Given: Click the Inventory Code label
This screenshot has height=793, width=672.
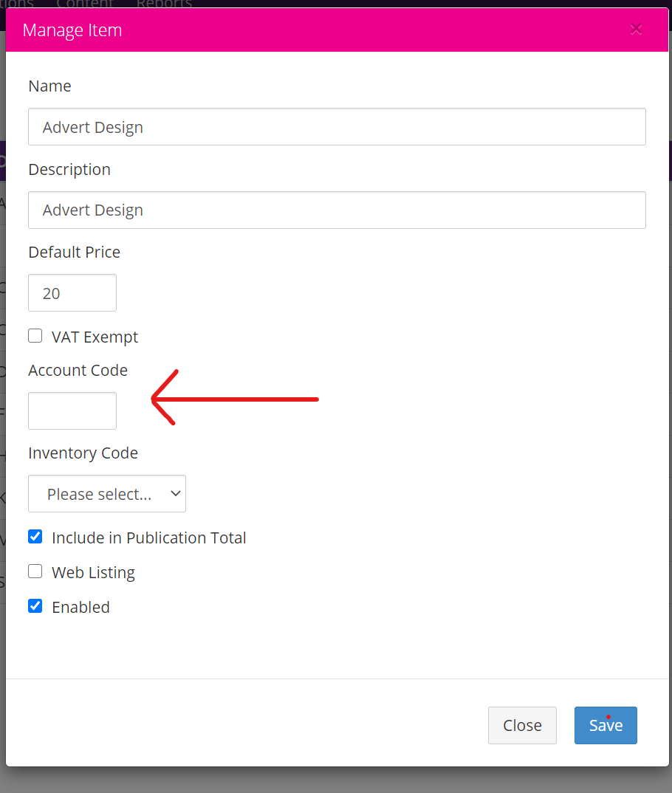Looking at the screenshot, I should click(x=83, y=453).
